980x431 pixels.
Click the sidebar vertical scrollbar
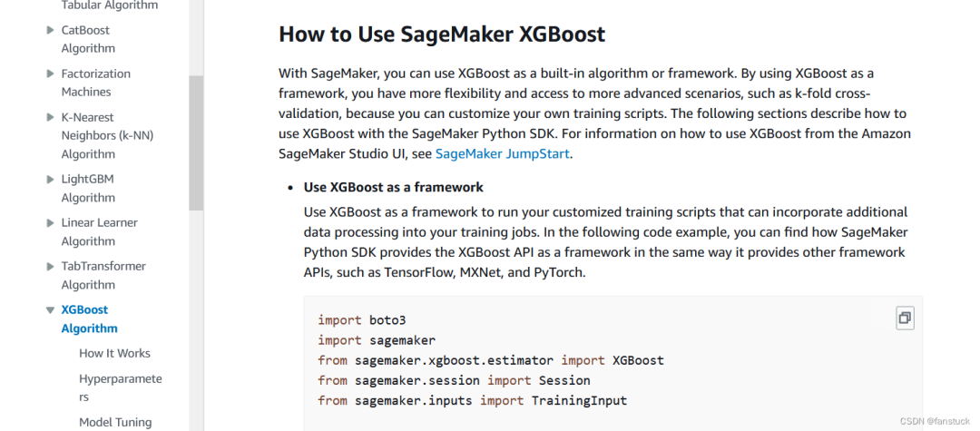(196, 142)
